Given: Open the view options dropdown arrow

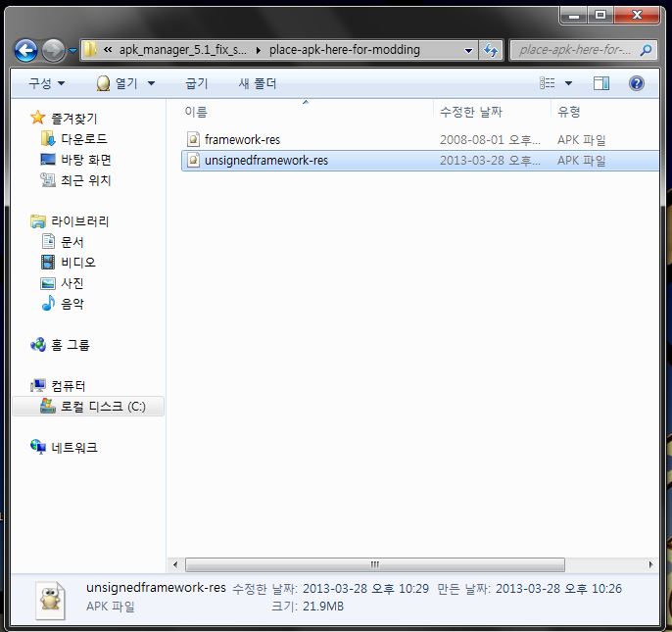Looking at the screenshot, I should click(569, 83).
